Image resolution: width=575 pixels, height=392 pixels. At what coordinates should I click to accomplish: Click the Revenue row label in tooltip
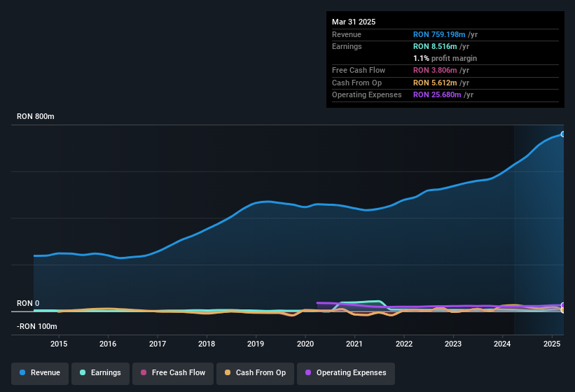coord(347,34)
